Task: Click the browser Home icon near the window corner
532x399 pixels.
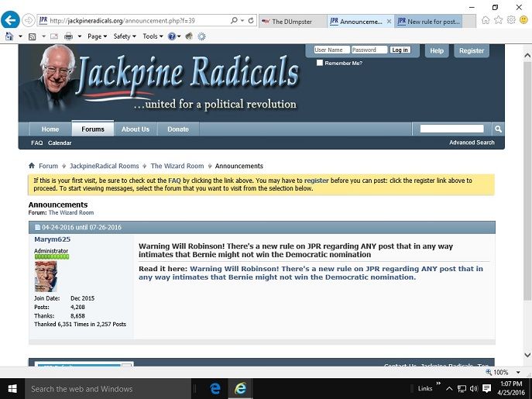Action: 486,20
